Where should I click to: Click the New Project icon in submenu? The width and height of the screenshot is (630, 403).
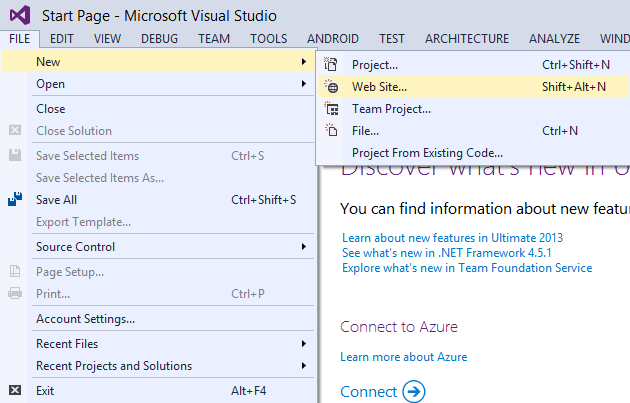pyautogui.click(x=333, y=65)
